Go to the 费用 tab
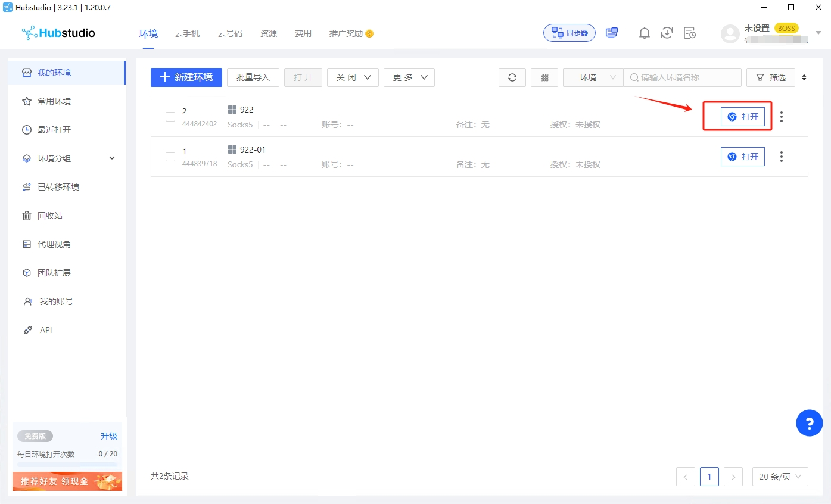The width and height of the screenshot is (831, 504). click(x=303, y=33)
